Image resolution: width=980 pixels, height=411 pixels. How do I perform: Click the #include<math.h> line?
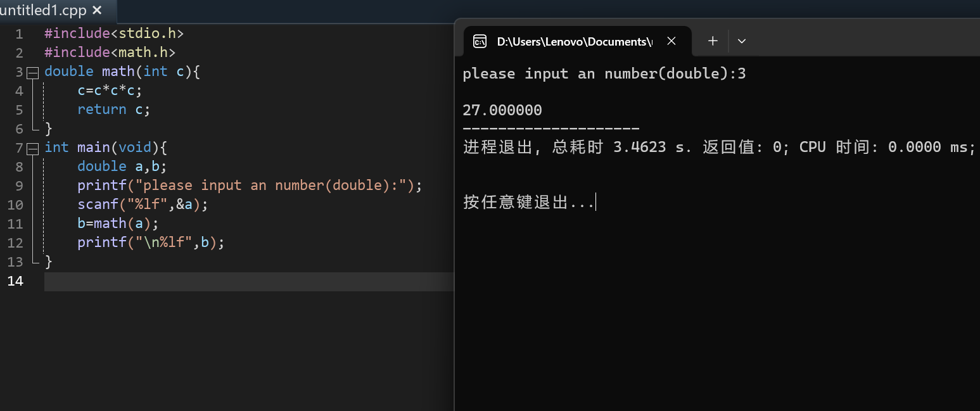pos(110,53)
